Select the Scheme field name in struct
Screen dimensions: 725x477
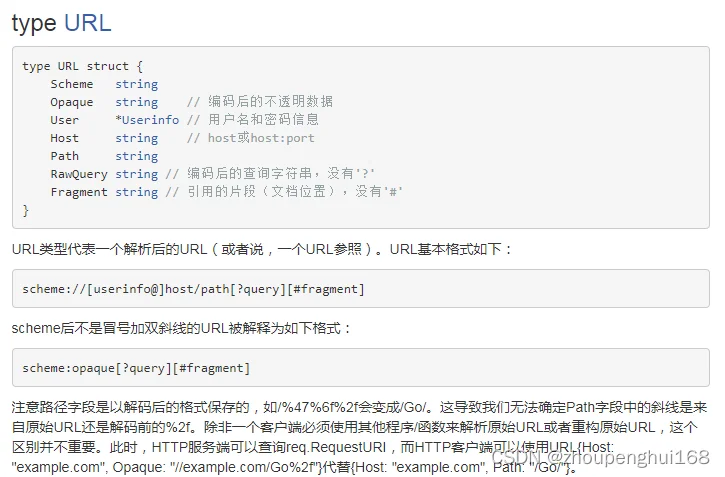click(x=72, y=84)
